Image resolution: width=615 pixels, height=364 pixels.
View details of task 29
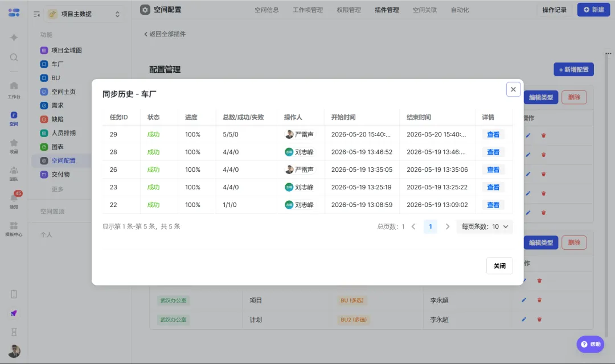tap(493, 134)
